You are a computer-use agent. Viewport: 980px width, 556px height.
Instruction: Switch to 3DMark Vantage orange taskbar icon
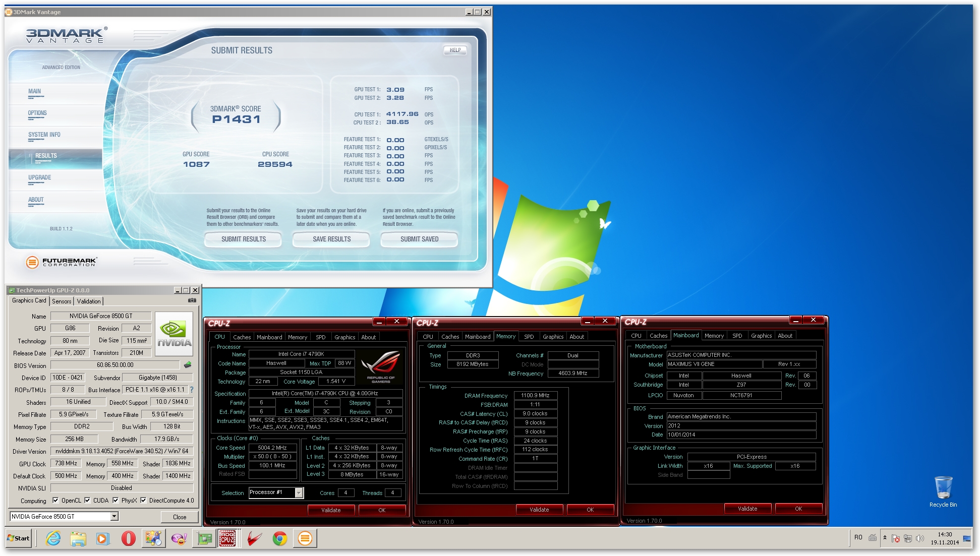click(305, 538)
